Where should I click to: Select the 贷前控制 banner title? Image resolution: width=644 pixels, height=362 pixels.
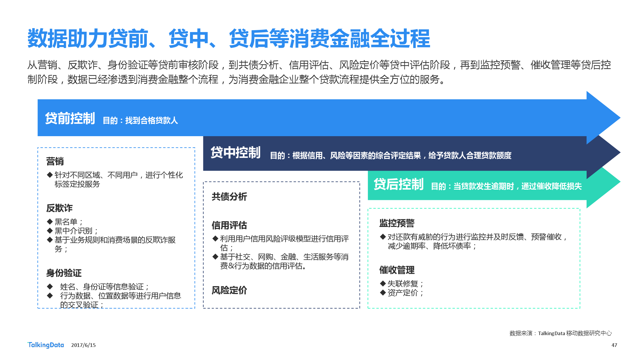70,118
